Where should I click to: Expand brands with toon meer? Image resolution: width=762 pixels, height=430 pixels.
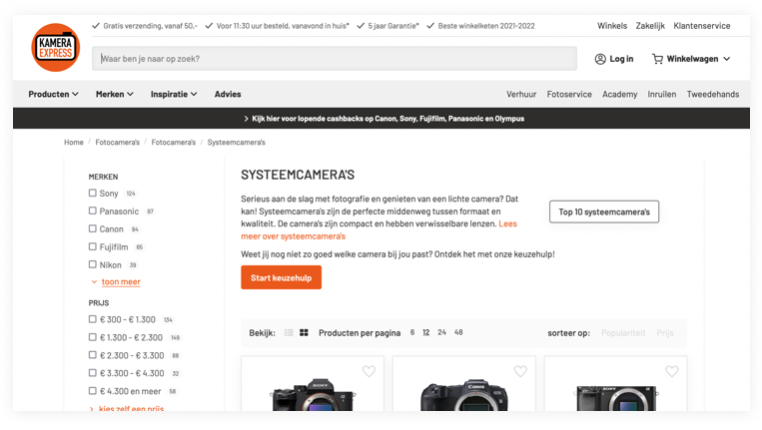click(x=121, y=282)
